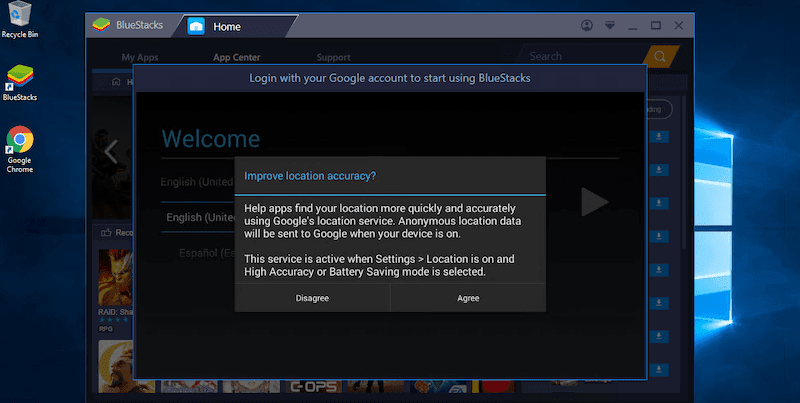The height and width of the screenshot is (403, 800).
Task: Launch the BlueStacks desktop shortcut
Action: pos(19,83)
